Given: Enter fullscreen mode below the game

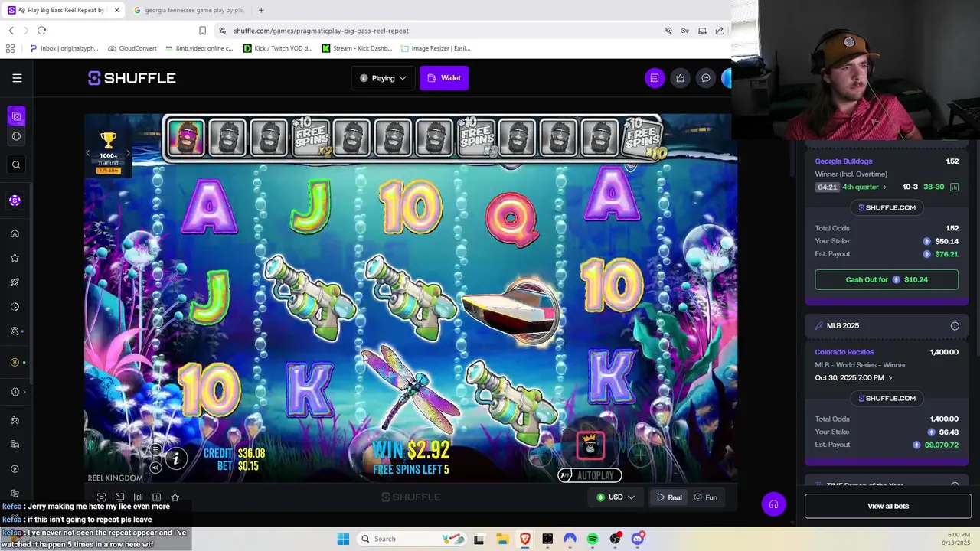Looking at the screenshot, I should pyautogui.click(x=101, y=497).
